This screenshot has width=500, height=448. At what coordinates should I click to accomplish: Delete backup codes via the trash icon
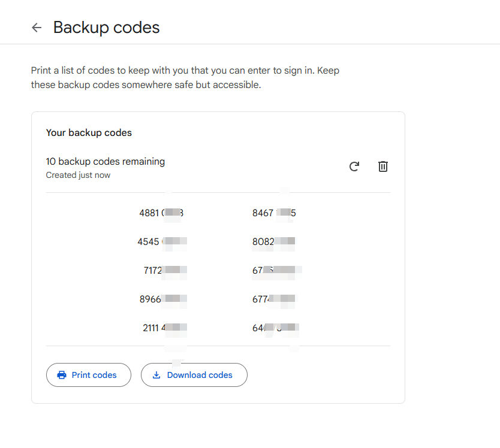pos(383,167)
